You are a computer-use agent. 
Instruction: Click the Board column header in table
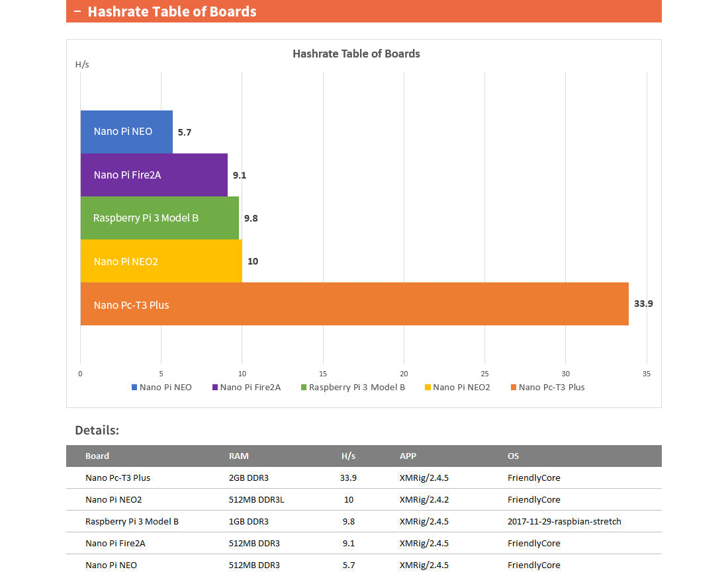pyautogui.click(x=97, y=456)
